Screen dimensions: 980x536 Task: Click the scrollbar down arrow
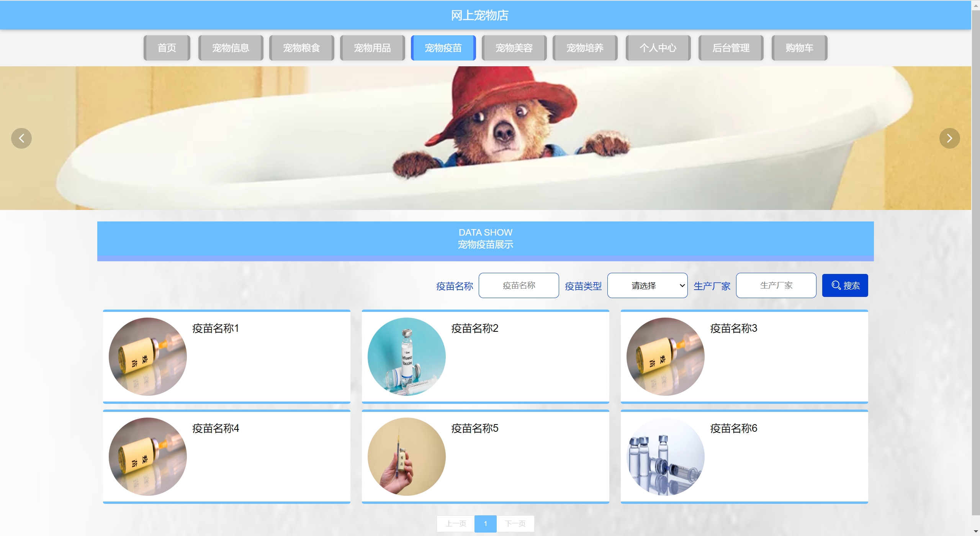(x=976, y=532)
